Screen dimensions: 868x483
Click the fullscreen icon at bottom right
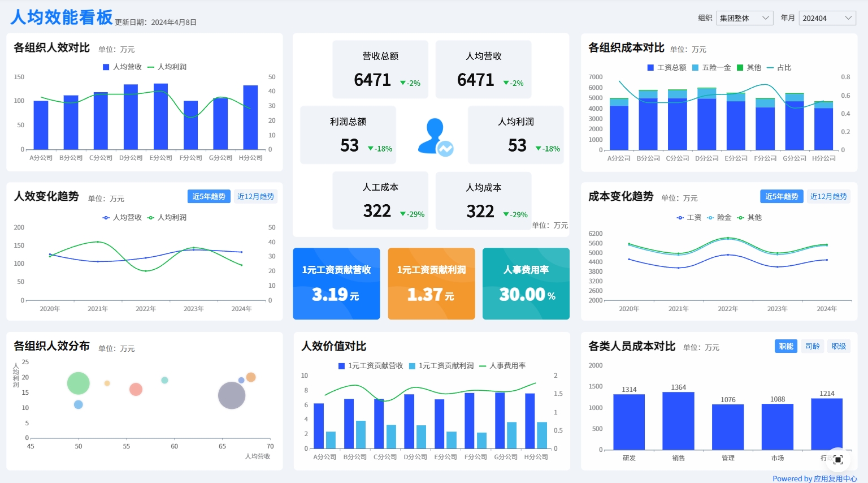click(x=838, y=460)
